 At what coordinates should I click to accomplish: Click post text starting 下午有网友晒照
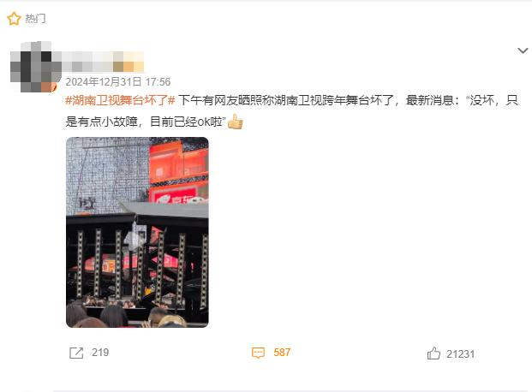tap(348, 100)
